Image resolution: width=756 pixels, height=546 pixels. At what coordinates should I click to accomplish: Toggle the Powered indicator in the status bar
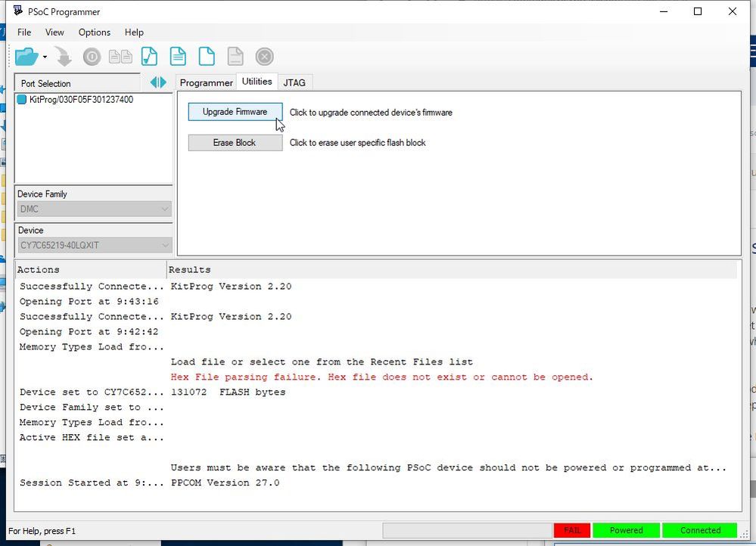[x=626, y=530]
